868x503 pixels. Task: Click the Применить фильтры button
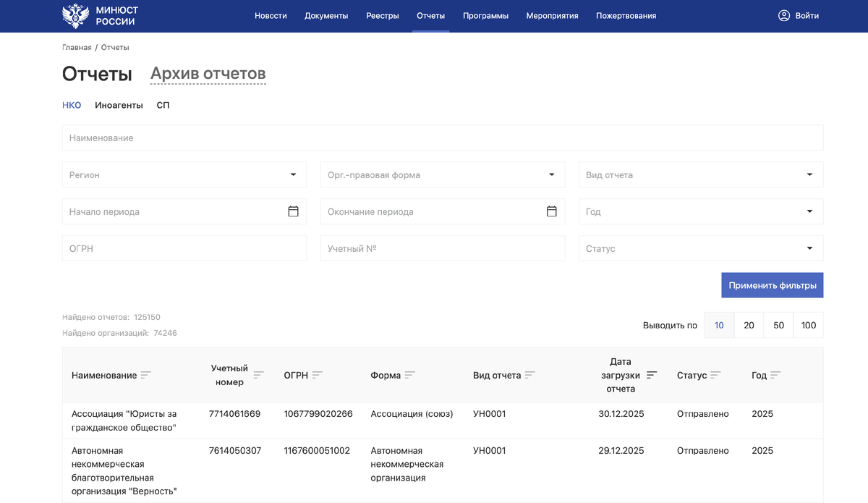[773, 285]
